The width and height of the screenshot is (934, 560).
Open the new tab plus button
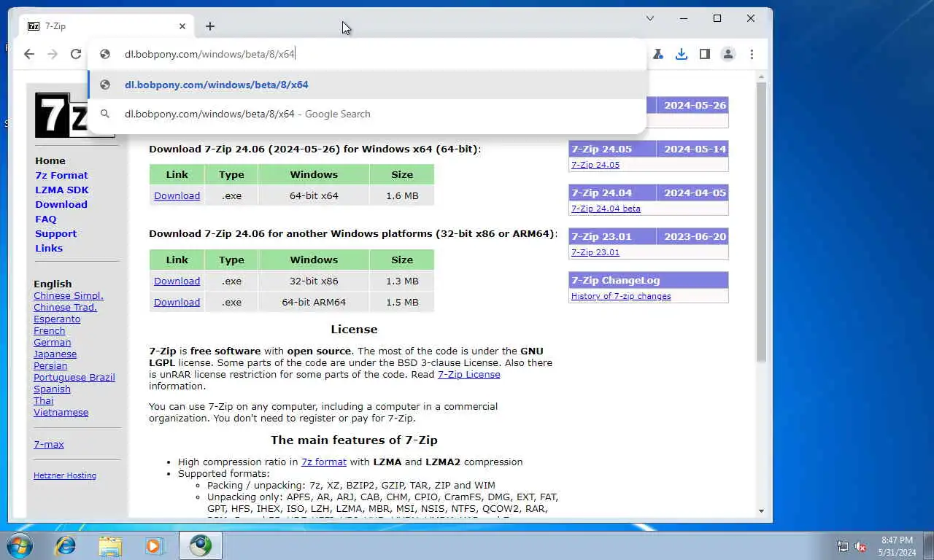pyautogui.click(x=210, y=26)
